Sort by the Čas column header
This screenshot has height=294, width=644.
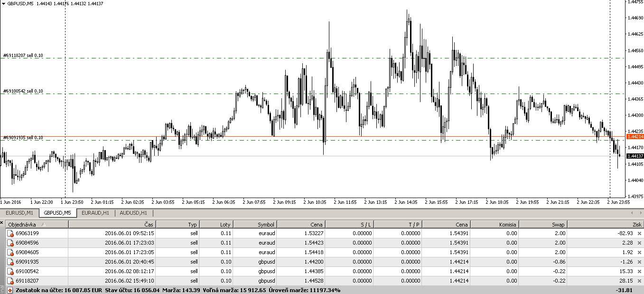coord(112,224)
